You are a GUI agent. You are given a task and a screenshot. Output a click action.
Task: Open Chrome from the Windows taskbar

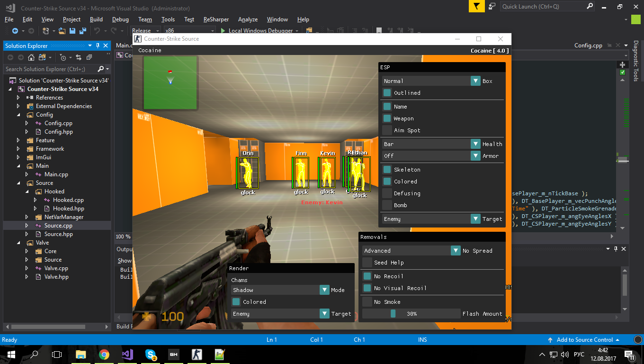click(x=104, y=355)
